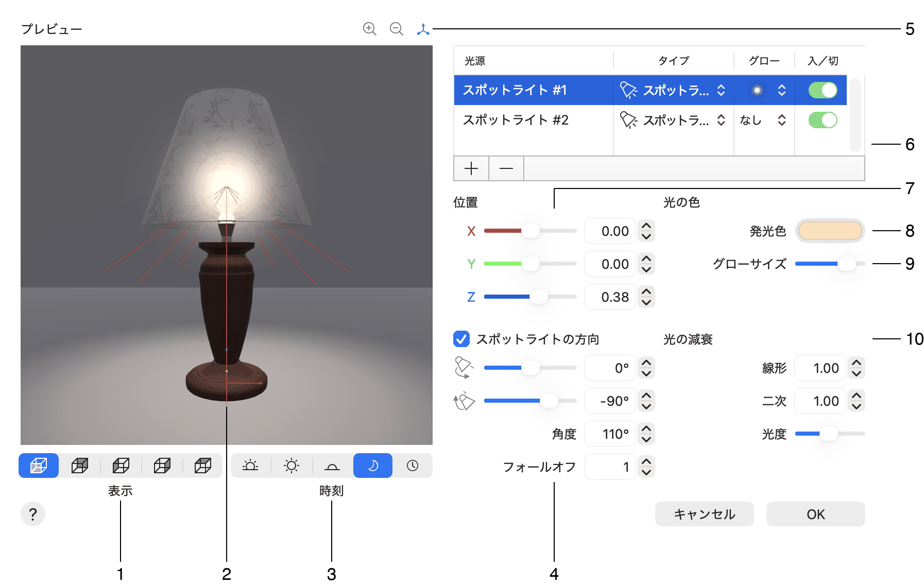Screen dimensions: 924x585
Task: Choose the sunrise time of day
Action: point(250,466)
